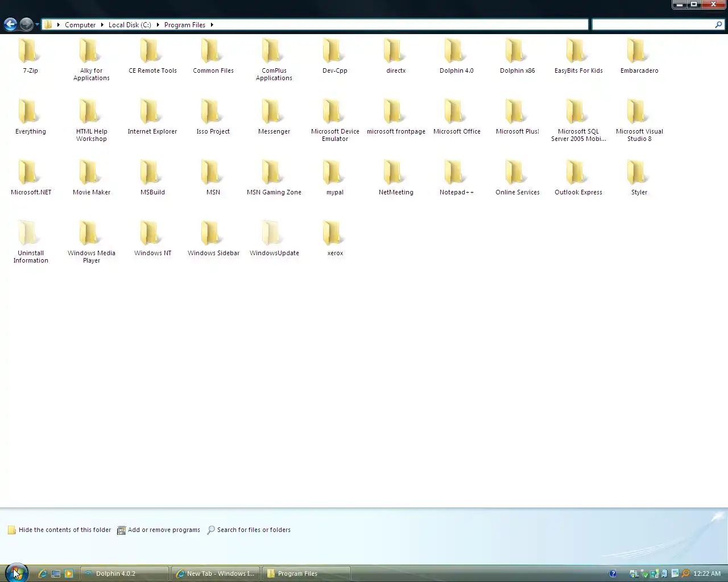The width and height of the screenshot is (728, 582).
Task: Select the hidden Uninstall Information folder
Action: point(31,242)
